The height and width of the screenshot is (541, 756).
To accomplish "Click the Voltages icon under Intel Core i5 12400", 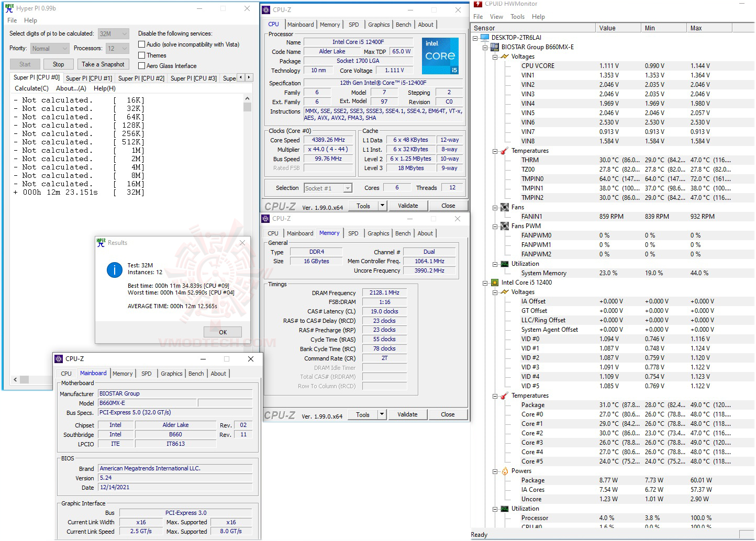I will pyautogui.click(x=504, y=291).
